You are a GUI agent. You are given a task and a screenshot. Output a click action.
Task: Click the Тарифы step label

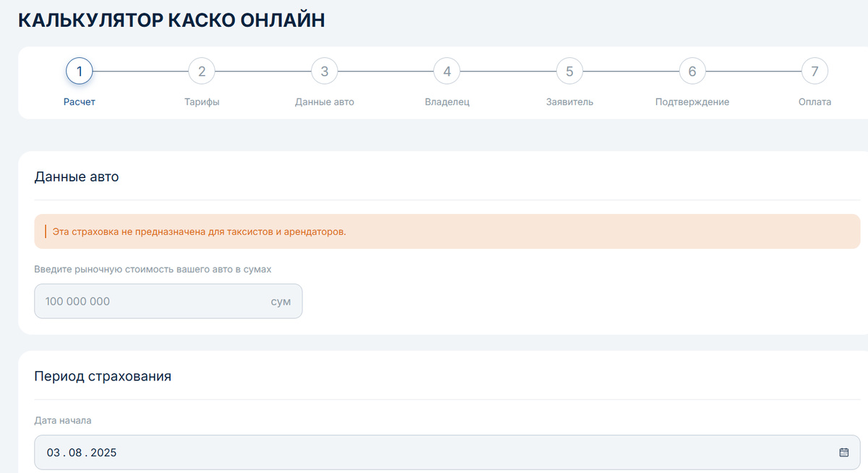click(x=202, y=102)
